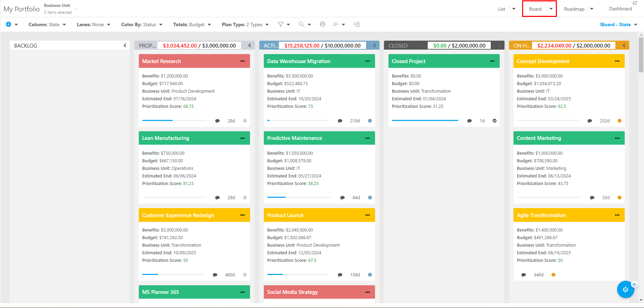
Task: Open the List tab dropdown arrow
Action: pyautogui.click(x=514, y=9)
